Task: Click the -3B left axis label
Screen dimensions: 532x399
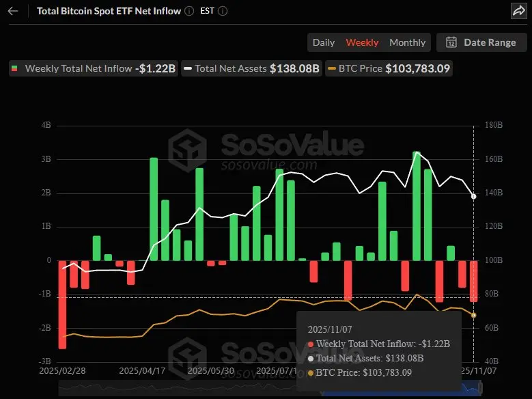Action: [45, 361]
